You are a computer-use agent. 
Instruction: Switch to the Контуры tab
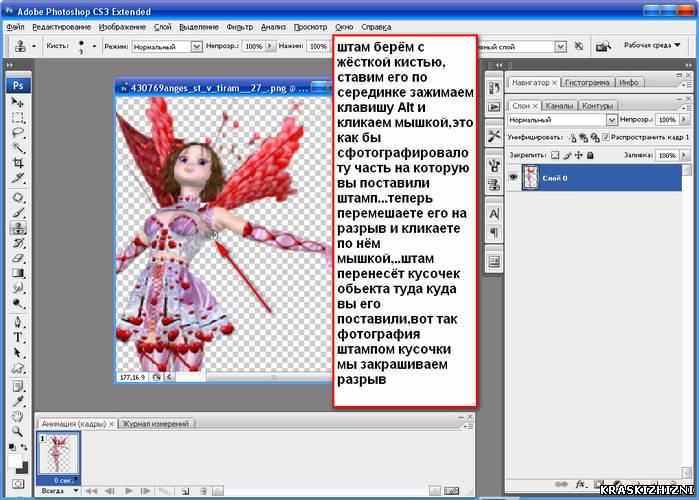tap(597, 106)
